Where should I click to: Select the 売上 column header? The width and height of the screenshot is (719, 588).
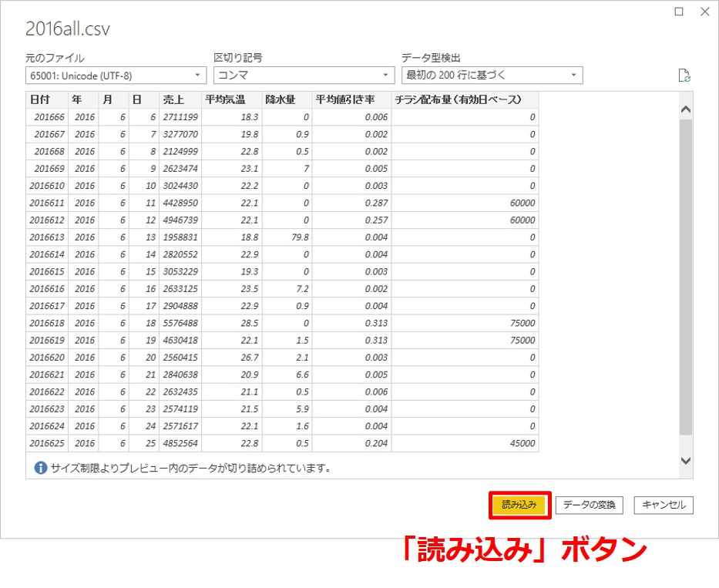[180, 100]
